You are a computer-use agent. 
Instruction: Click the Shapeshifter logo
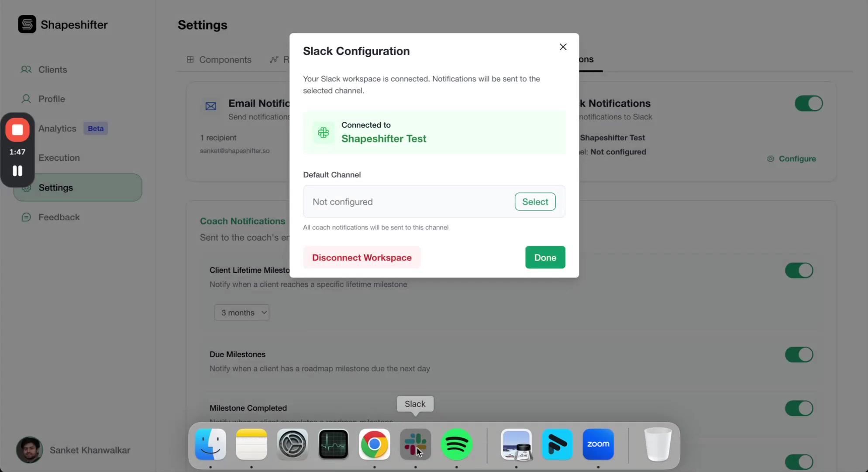pos(27,24)
